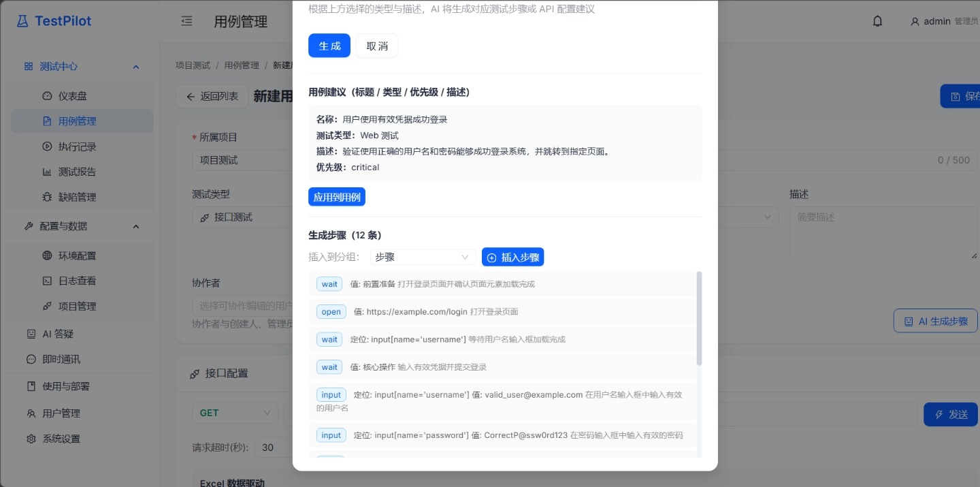The height and width of the screenshot is (487, 980).
Task: Click the 测试报告 chart icon
Action: pos(47,172)
